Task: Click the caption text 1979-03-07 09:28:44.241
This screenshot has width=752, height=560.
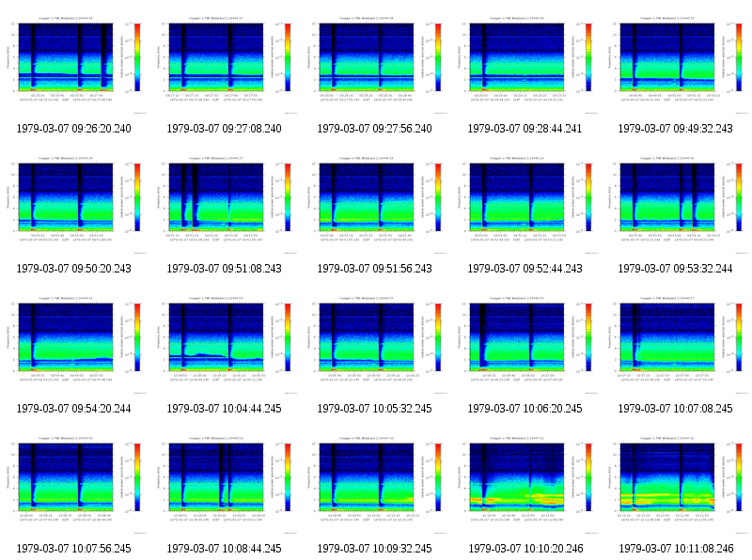Action: [525, 129]
